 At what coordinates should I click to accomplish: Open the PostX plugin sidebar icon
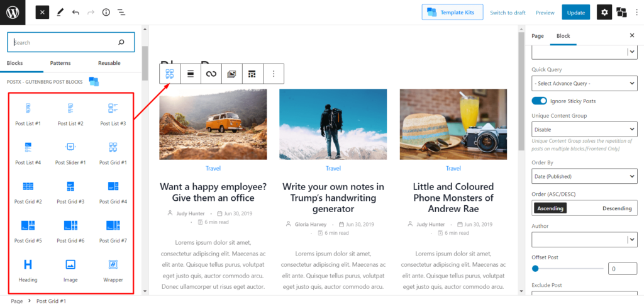coord(621,13)
